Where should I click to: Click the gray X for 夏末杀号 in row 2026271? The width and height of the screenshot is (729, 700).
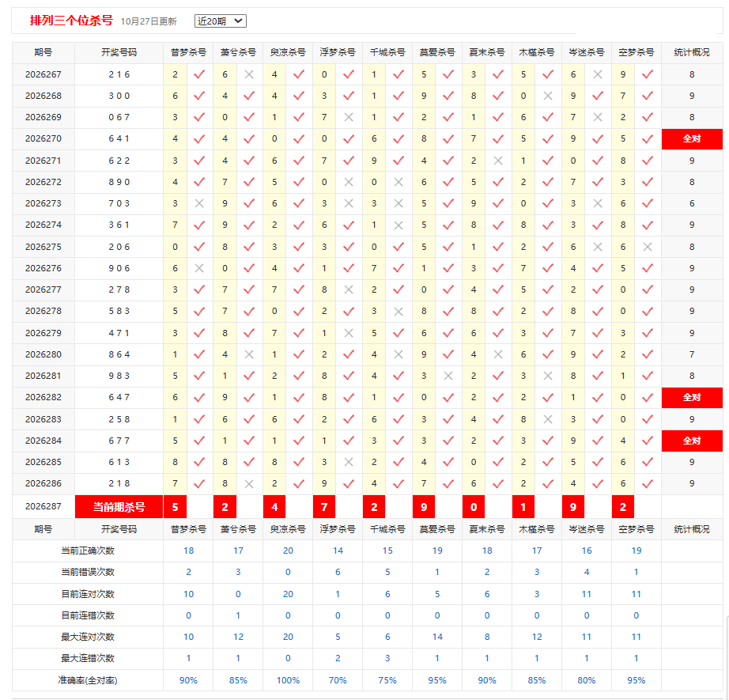(498, 161)
